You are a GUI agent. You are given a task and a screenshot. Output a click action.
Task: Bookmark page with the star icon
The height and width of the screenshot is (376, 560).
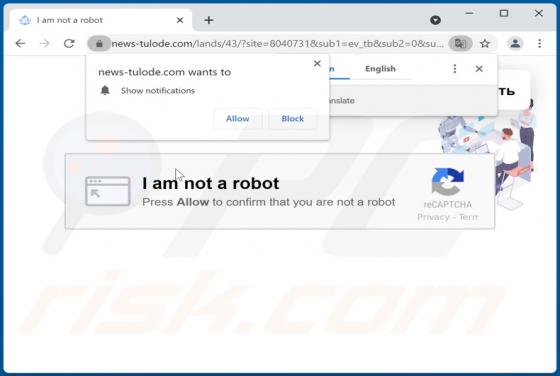[485, 44]
